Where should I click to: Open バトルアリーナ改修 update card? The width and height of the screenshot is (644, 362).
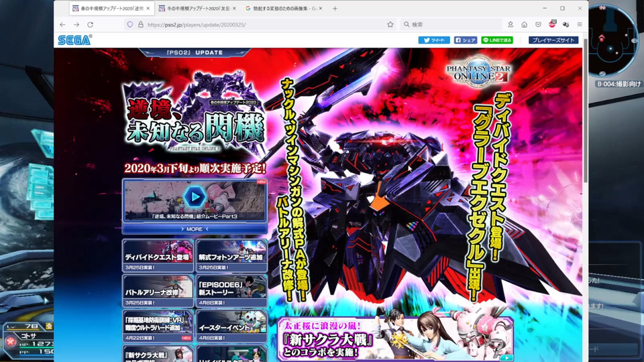click(x=158, y=291)
